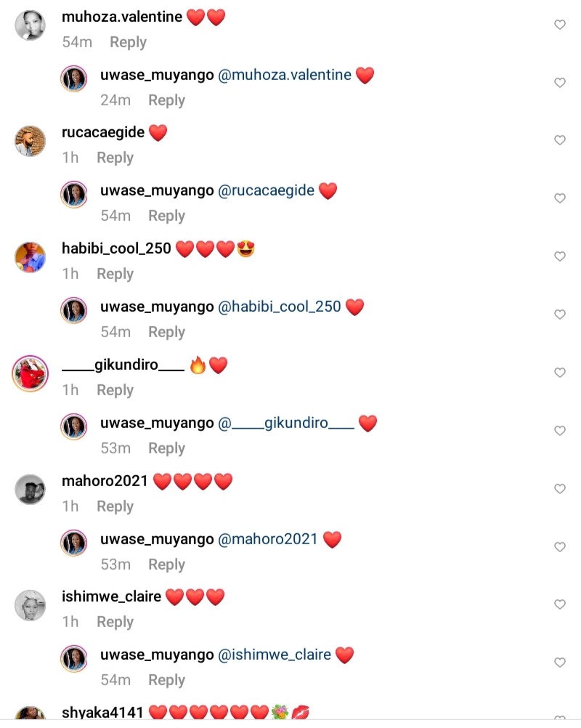The width and height of the screenshot is (581, 728).
Task: Like the ____gikundiro____ fire emoji comment
Action: (x=560, y=373)
